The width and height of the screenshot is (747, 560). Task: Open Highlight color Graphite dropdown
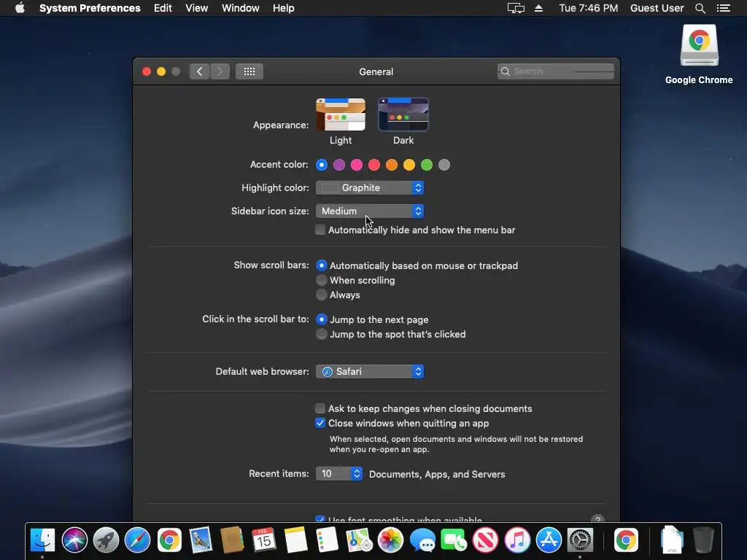(370, 187)
